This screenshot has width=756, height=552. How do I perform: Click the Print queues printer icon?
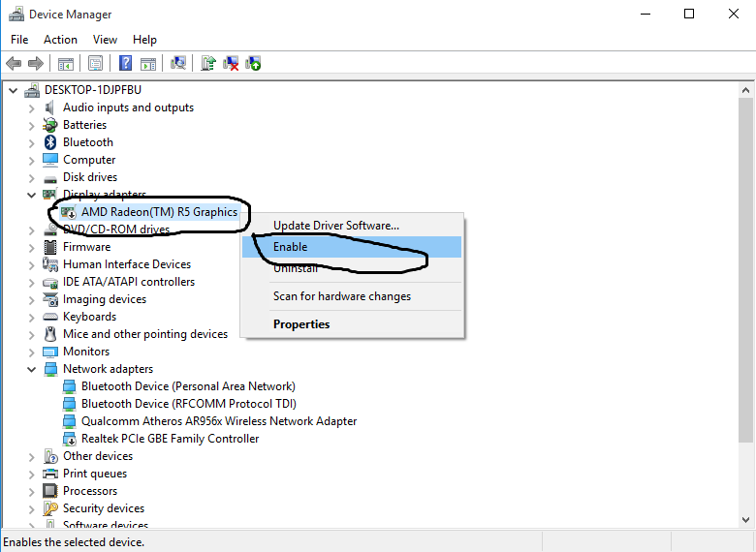[x=50, y=474]
